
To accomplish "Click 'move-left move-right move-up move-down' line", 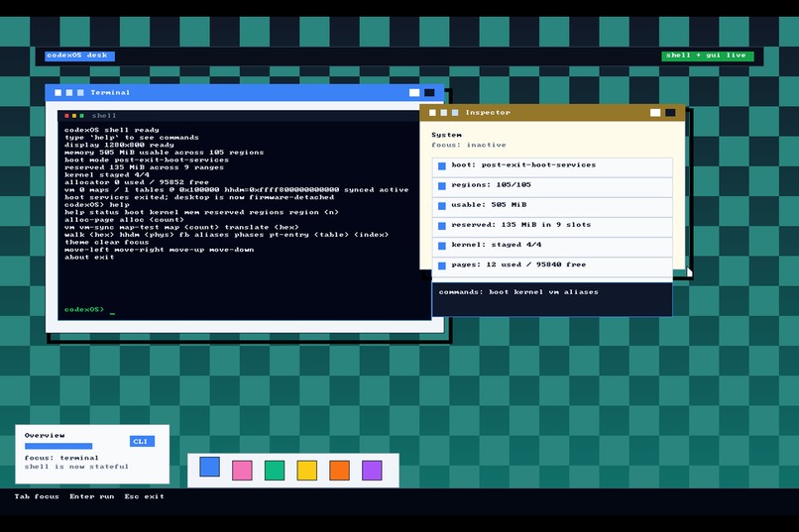I will click(x=159, y=250).
